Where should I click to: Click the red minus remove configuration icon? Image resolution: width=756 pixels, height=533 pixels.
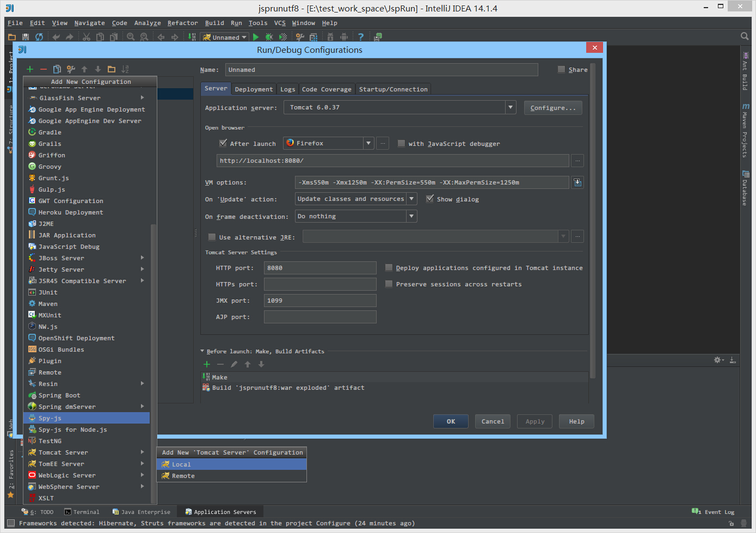44,69
